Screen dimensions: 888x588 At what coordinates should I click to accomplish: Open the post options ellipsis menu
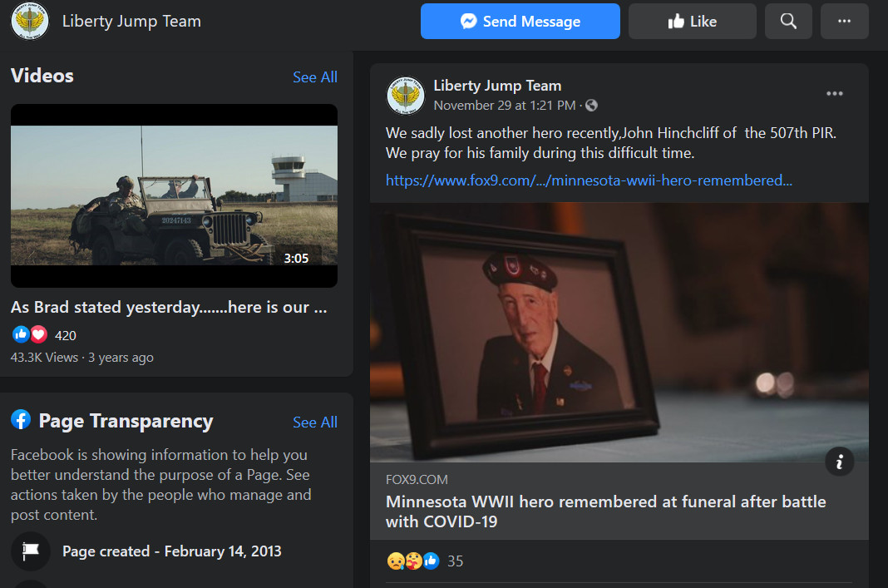pyautogui.click(x=834, y=94)
